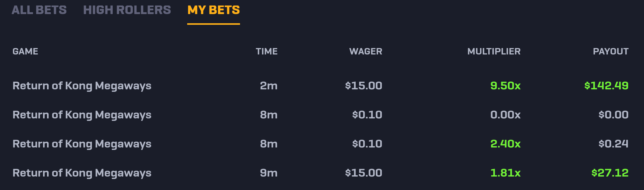The height and width of the screenshot is (190, 644).
Task: Switch to the ALL BETS tab
Action: coord(39,10)
